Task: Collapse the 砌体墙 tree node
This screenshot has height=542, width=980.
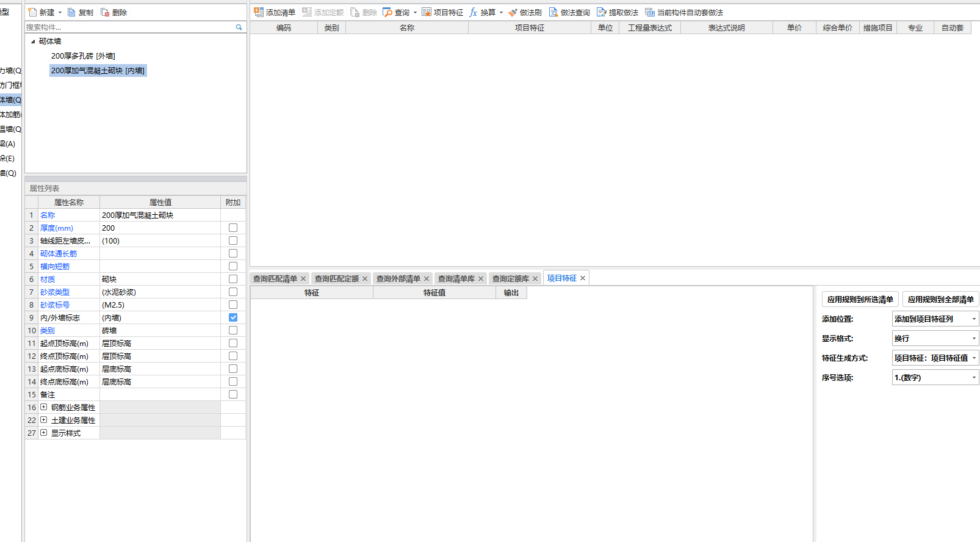Action: pos(33,42)
